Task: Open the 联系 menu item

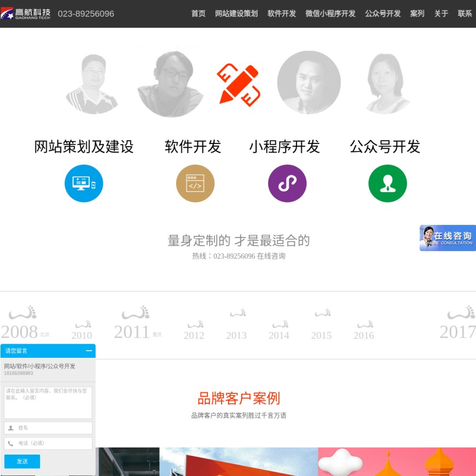Action: coord(465,14)
